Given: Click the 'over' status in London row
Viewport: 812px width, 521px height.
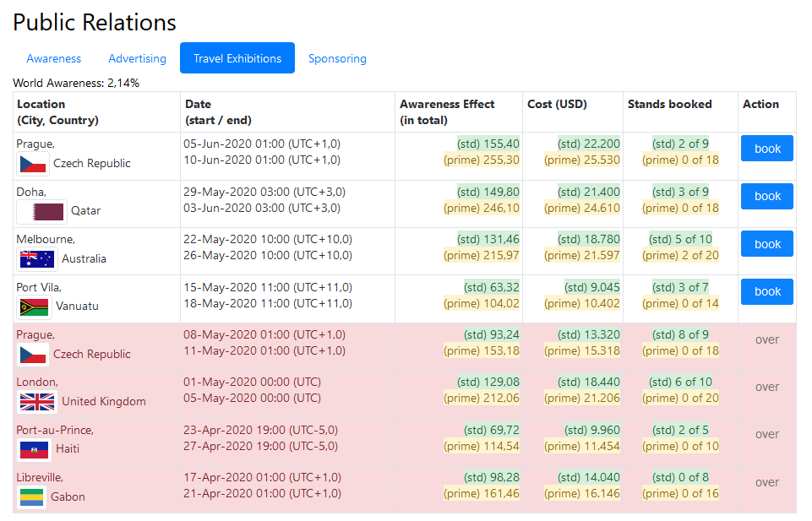Looking at the screenshot, I should (x=767, y=387).
